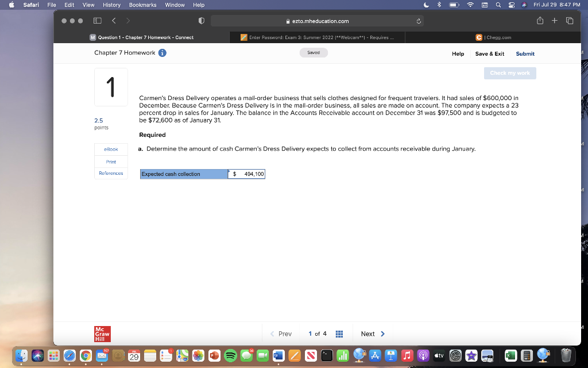Open Wi-Fi status menu
This screenshot has width=588, height=368.
[x=470, y=5]
